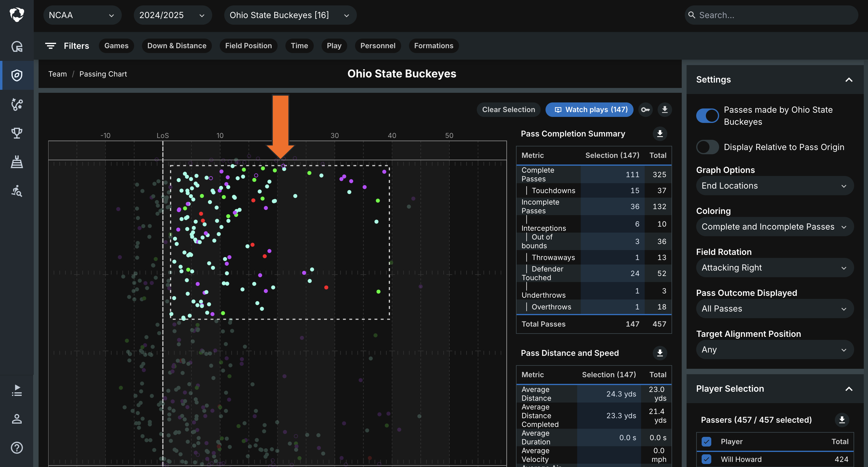Viewport: 868px width, 467px height.
Task: Open the Down & Distance filter
Action: click(177, 46)
